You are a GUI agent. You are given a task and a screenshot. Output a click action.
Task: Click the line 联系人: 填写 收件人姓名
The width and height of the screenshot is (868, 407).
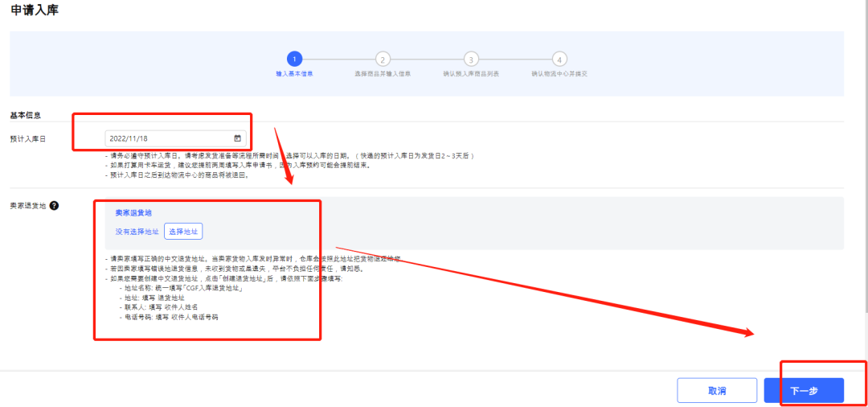click(x=158, y=307)
